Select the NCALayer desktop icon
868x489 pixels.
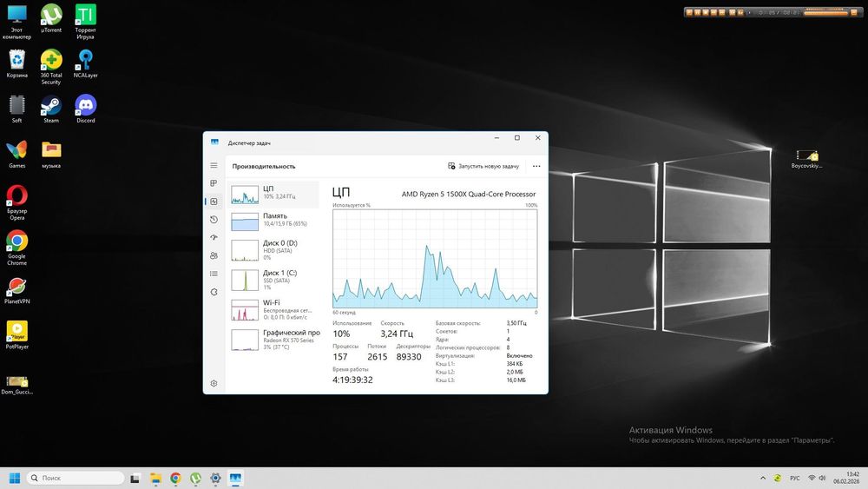point(85,63)
